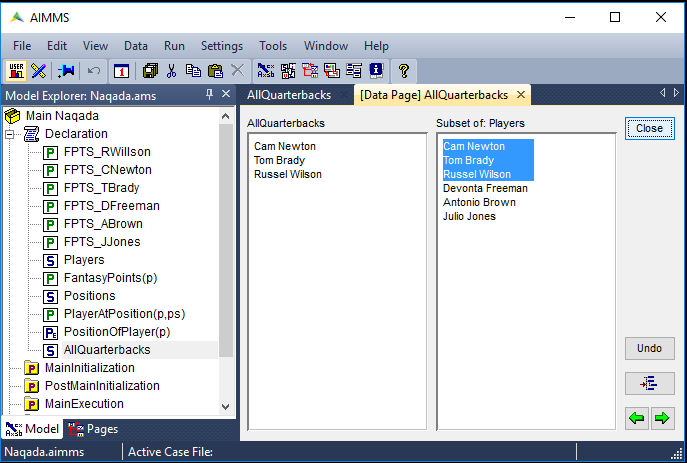Close the Data Page AllQuarterbacks tab
The image size is (687, 463).
click(521, 95)
